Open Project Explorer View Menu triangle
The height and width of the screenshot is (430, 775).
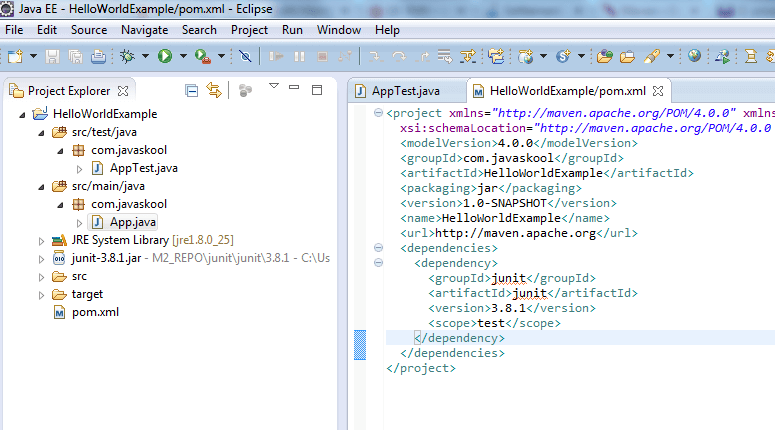tap(273, 87)
